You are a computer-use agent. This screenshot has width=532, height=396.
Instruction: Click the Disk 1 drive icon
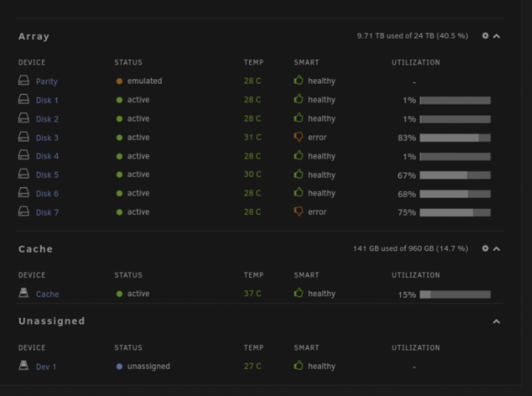click(x=23, y=99)
